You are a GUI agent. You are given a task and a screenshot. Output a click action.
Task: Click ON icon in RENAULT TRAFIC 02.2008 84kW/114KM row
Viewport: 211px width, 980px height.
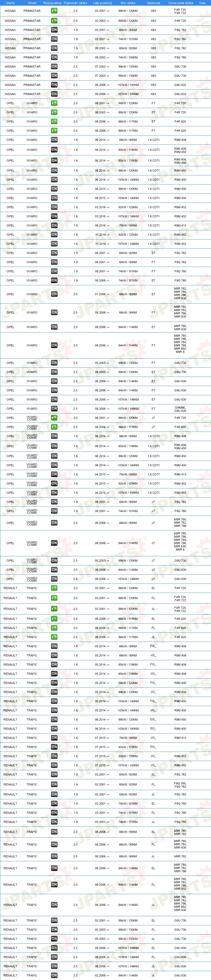[54, 975]
